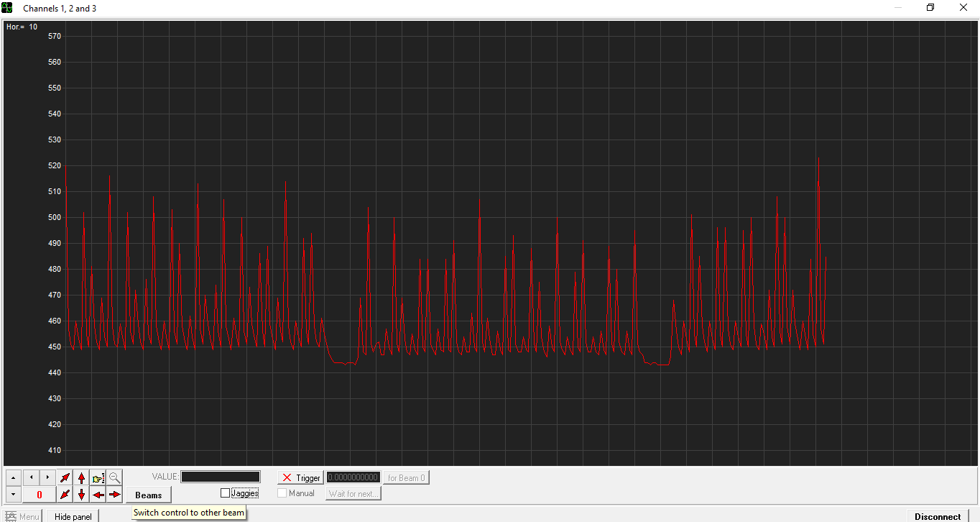Click the small right triangle button
The image size is (980, 522).
click(x=47, y=477)
